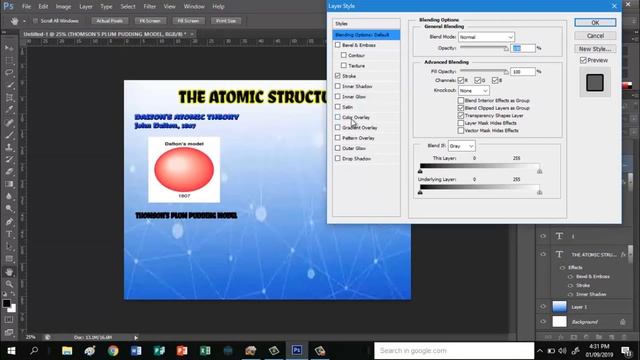640x360 pixels.
Task: Open Chrome from the taskbar
Action: coord(113,351)
